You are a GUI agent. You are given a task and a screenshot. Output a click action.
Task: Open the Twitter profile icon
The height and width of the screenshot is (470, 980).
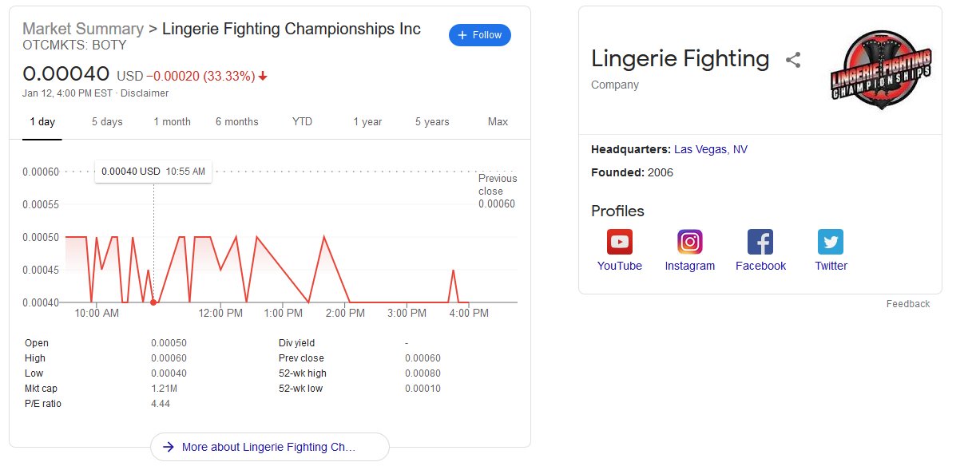pyautogui.click(x=831, y=242)
